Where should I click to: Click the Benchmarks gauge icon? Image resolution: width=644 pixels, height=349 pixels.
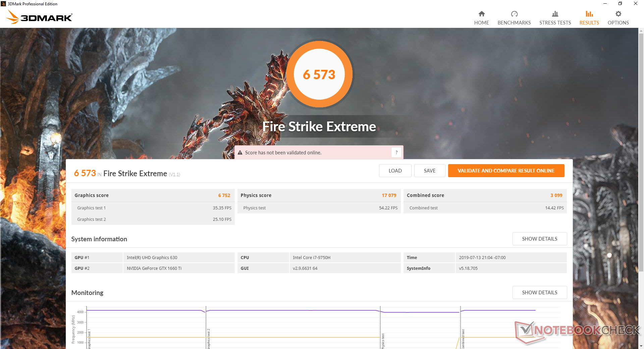[514, 14]
